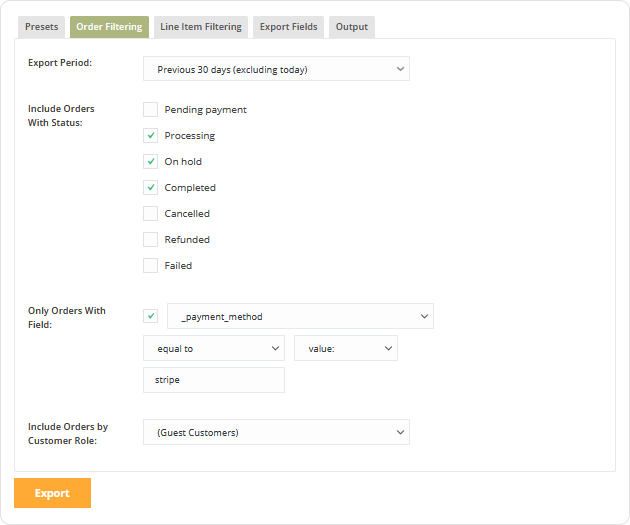Select the Order Filtering tab

coord(109,27)
